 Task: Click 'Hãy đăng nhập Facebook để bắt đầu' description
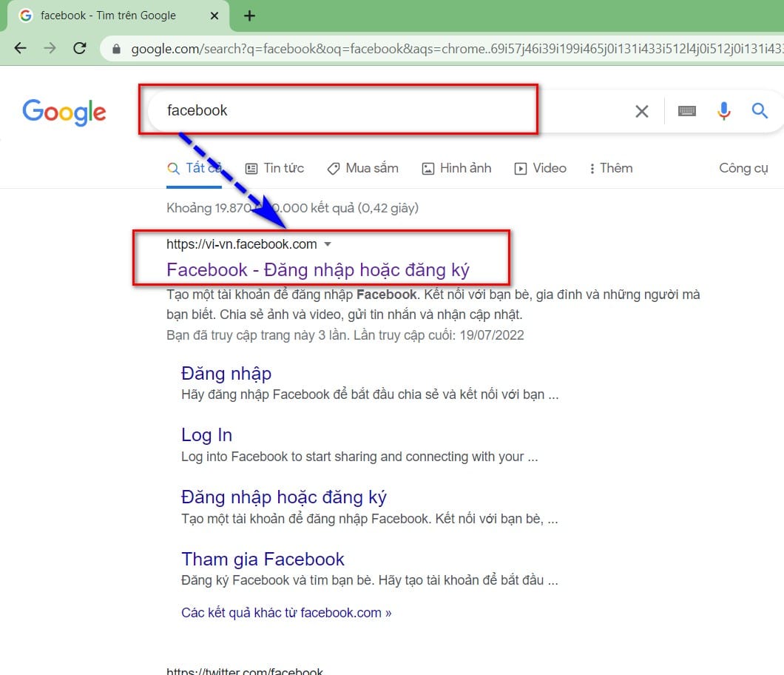pos(370,394)
